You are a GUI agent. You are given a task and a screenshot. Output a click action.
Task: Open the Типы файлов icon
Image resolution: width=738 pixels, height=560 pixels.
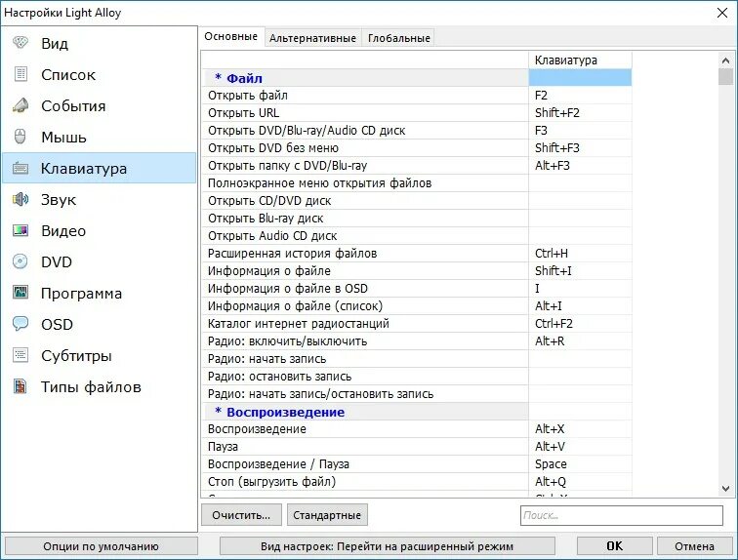tap(20, 386)
